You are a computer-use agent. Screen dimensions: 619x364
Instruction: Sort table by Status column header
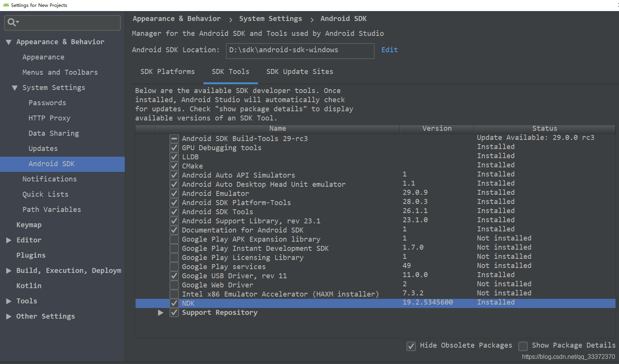pos(545,129)
